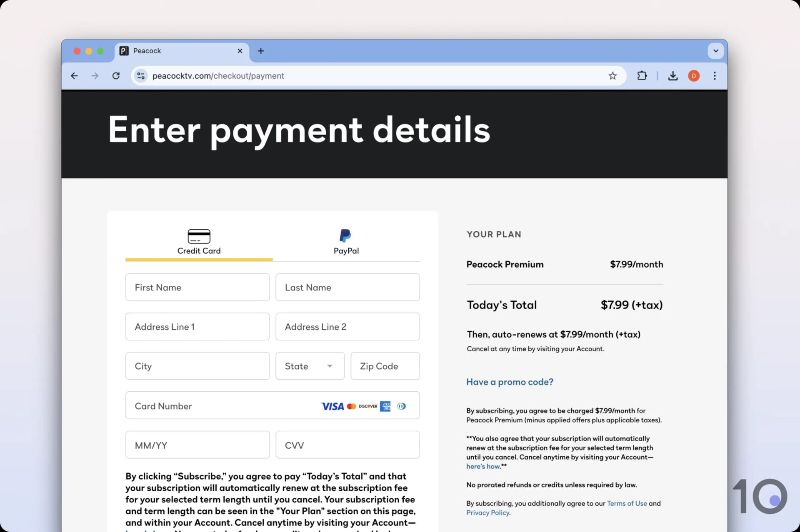Click the Address Line 2 field
Screen dimensions: 800x532
click(347, 327)
